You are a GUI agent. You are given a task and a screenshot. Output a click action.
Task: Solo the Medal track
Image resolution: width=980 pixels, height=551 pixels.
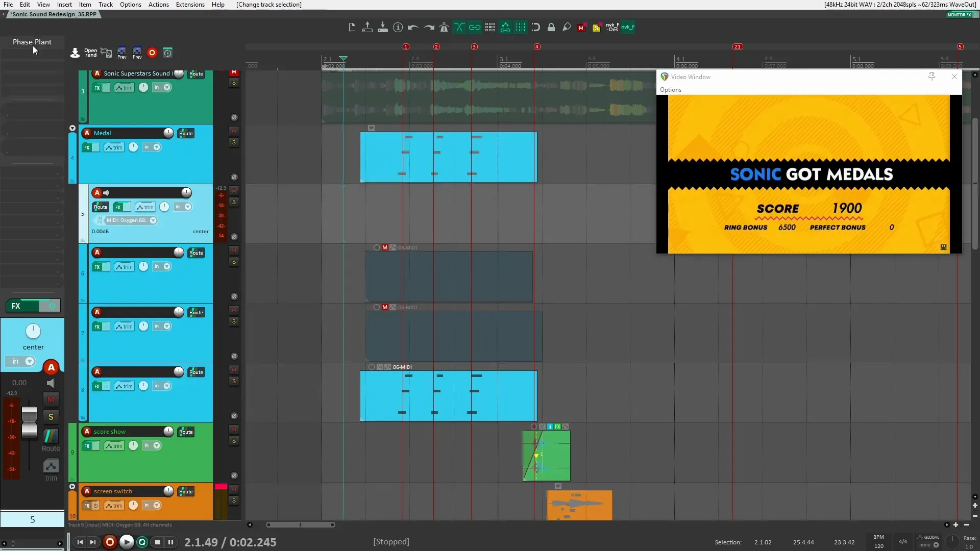[234, 142]
